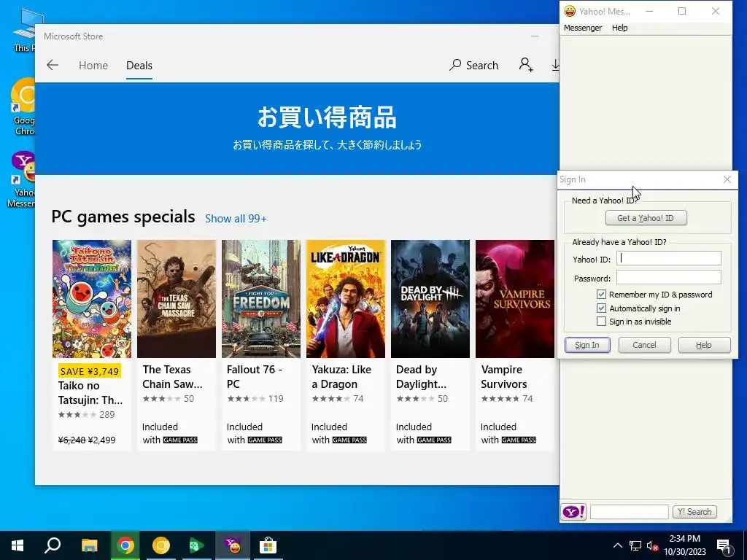Viewport: 747px width, 560px height.
Task: Switch to Microsoft Store taskbar icon
Action: point(268,545)
